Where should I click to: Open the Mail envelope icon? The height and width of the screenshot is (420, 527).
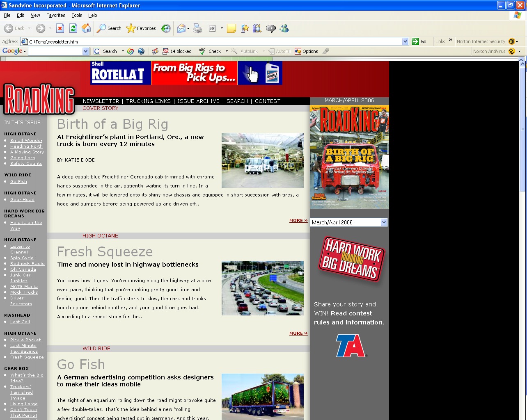pyautogui.click(x=181, y=28)
